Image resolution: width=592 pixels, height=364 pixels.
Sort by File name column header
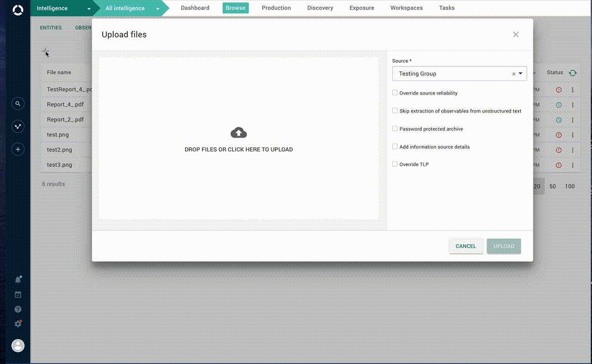[x=59, y=73]
